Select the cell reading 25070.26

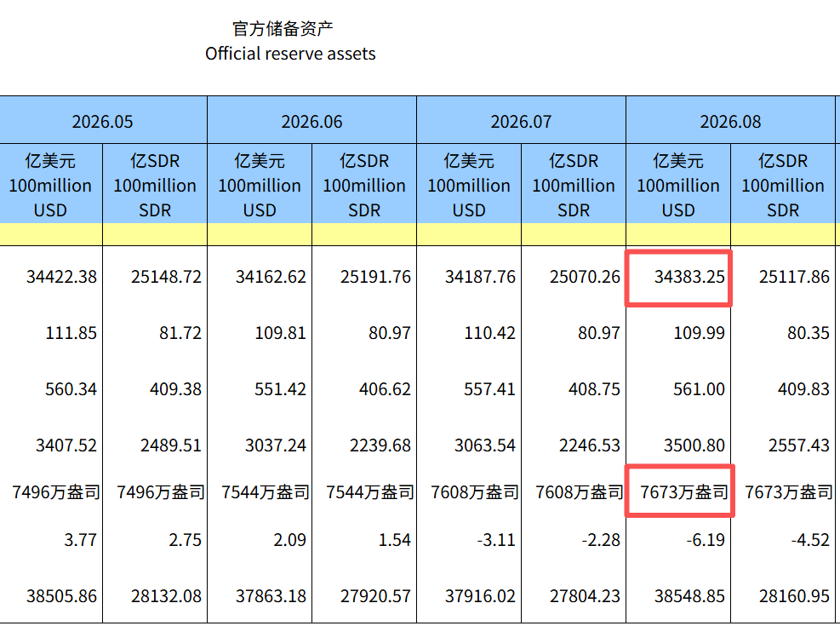point(585,277)
